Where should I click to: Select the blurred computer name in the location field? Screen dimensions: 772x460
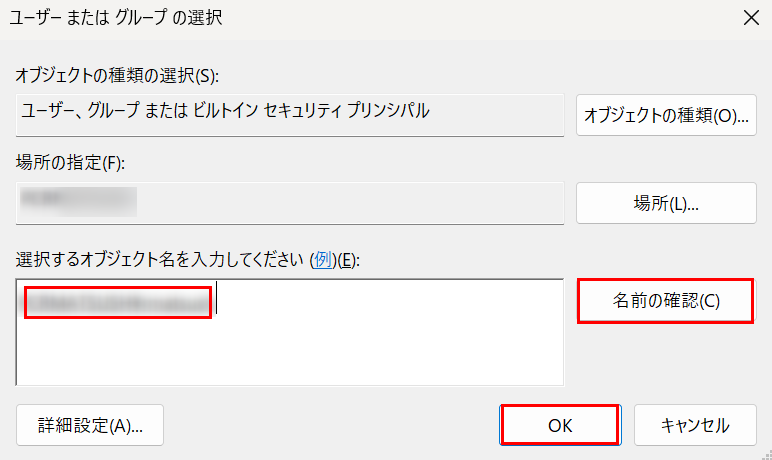pyautogui.click(x=78, y=202)
